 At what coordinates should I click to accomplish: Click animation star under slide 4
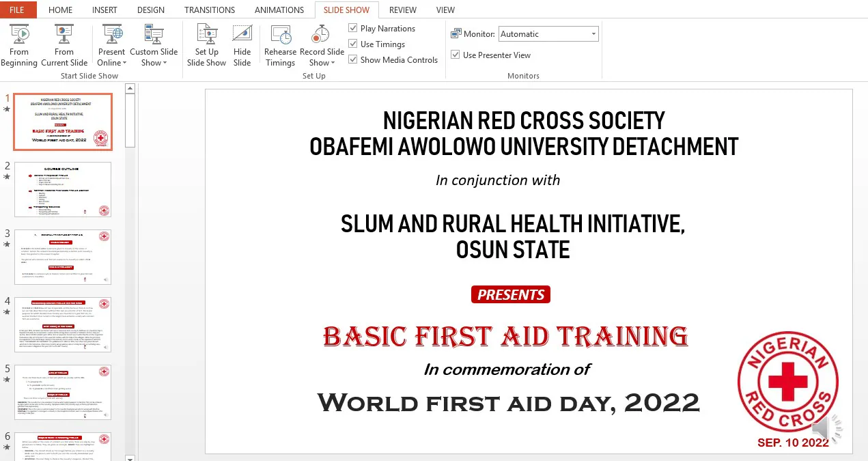pyautogui.click(x=7, y=312)
